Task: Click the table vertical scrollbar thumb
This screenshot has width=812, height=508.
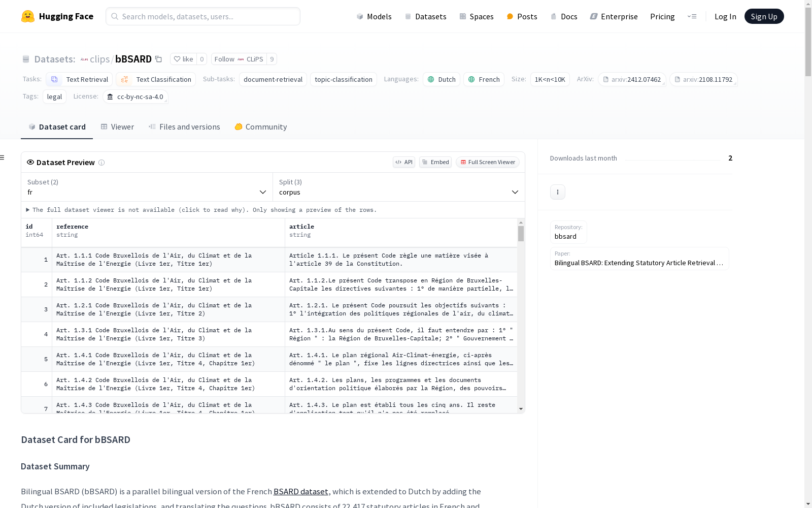Action: (x=521, y=234)
